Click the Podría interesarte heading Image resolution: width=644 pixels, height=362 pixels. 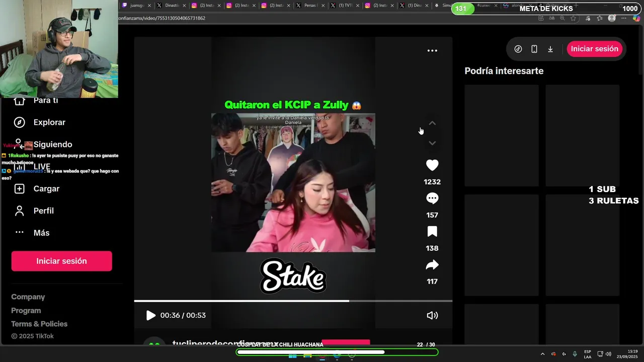point(504,71)
